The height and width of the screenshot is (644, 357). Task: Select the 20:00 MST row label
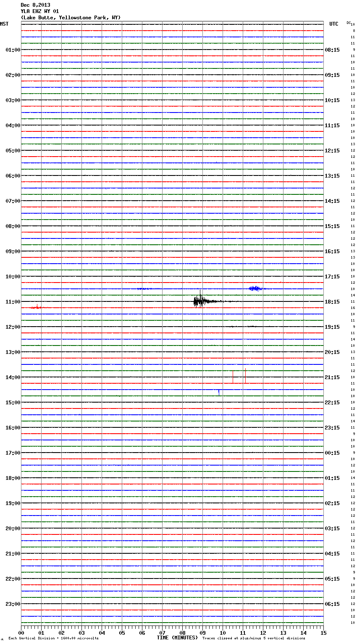[13, 529]
